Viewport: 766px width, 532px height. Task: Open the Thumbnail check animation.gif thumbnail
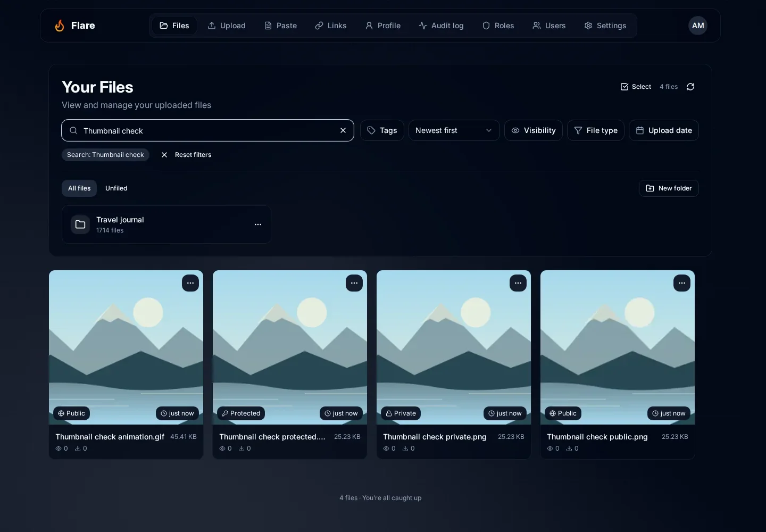[126, 347]
